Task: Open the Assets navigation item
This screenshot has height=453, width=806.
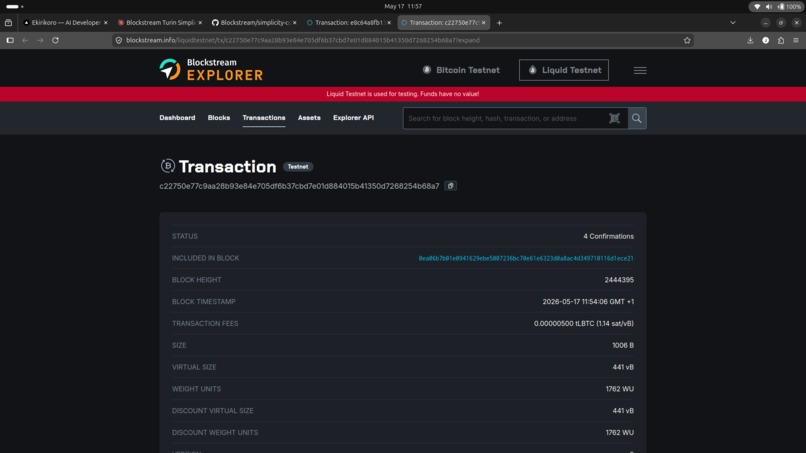Action: (309, 118)
